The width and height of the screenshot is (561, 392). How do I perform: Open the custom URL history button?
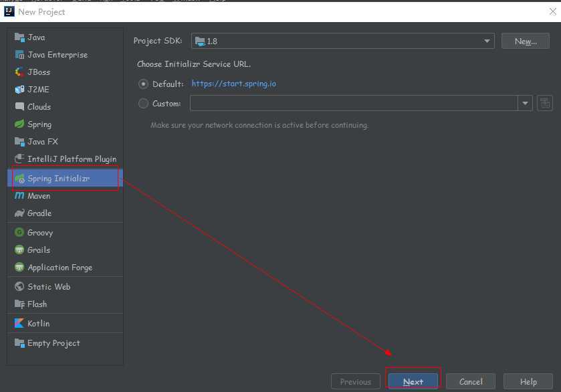(x=544, y=103)
